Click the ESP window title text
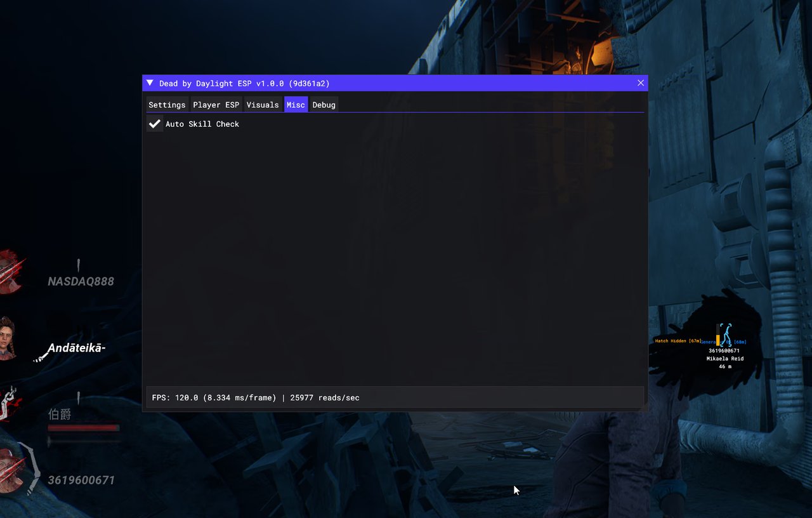 [244, 83]
